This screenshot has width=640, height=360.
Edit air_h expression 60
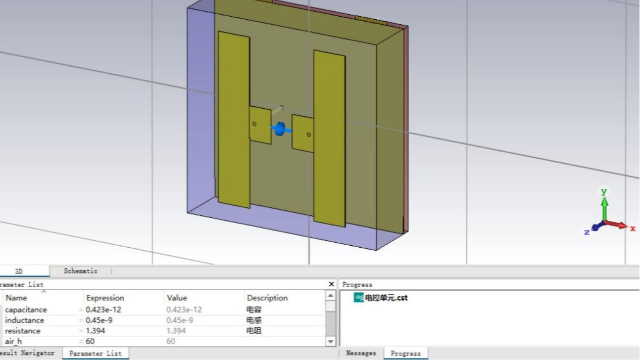pyautogui.click(x=90, y=341)
